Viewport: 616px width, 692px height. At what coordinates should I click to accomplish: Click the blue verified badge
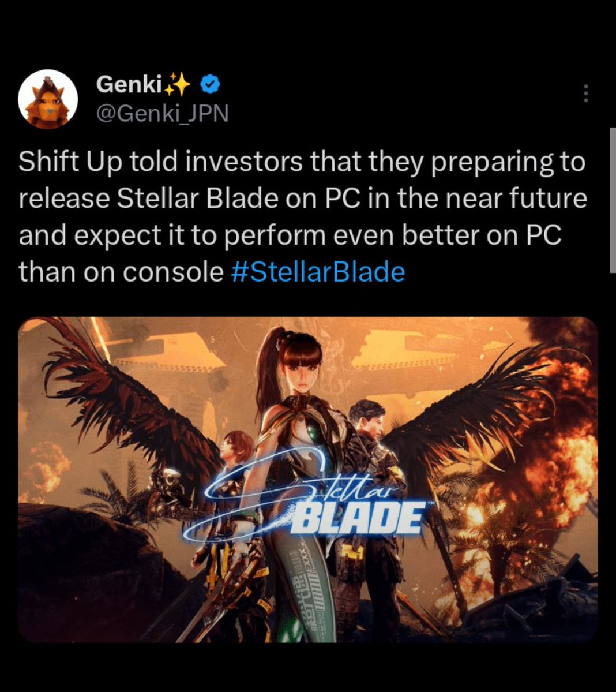(x=211, y=84)
